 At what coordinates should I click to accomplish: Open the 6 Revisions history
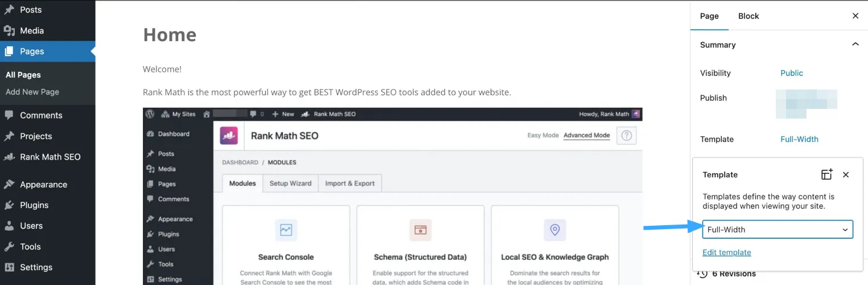(734, 274)
